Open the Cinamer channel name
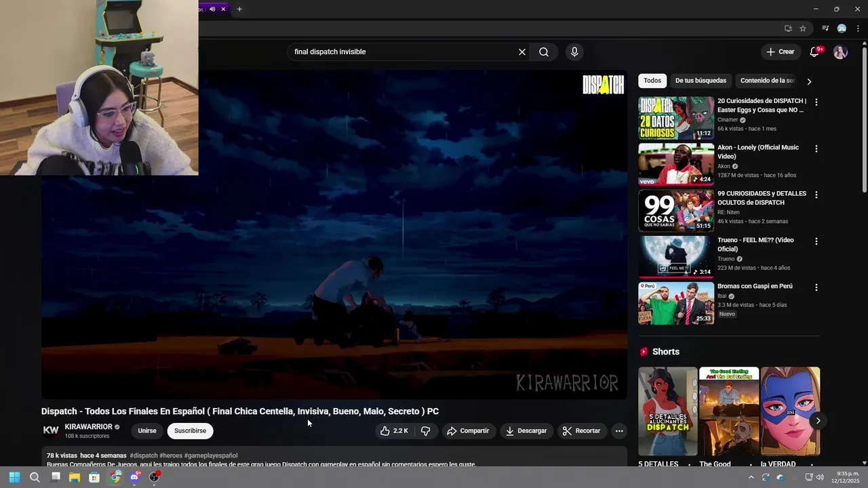The height and width of the screenshot is (488, 868). click(728, 120)
